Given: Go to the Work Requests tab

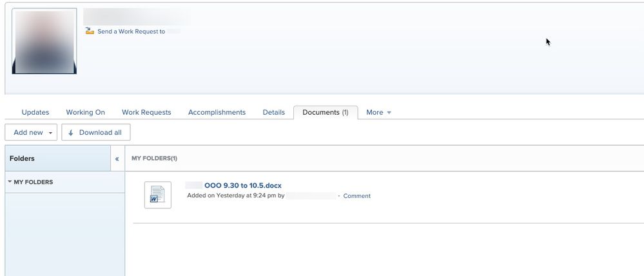Looking at the screenshot, I should pos(146,112).
